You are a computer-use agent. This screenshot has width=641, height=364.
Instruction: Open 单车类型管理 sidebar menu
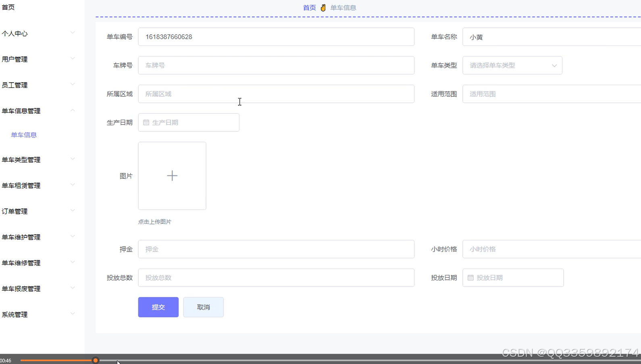pos(21,160)
